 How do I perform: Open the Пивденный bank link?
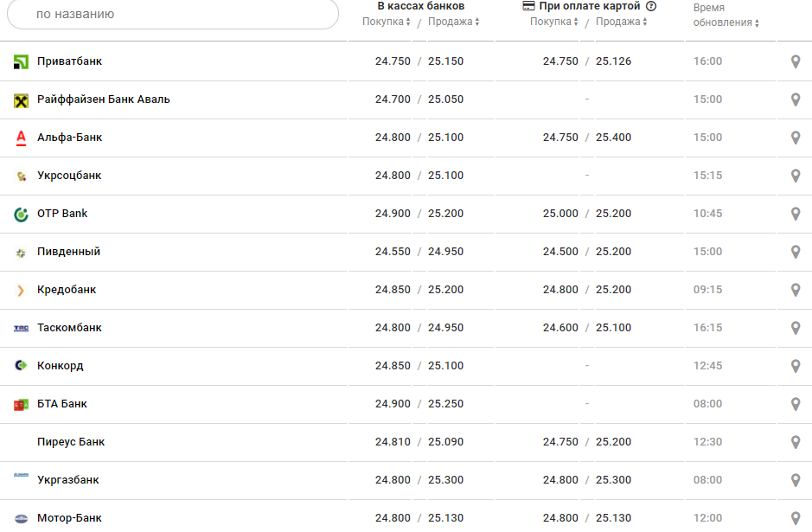coord(68,252)
